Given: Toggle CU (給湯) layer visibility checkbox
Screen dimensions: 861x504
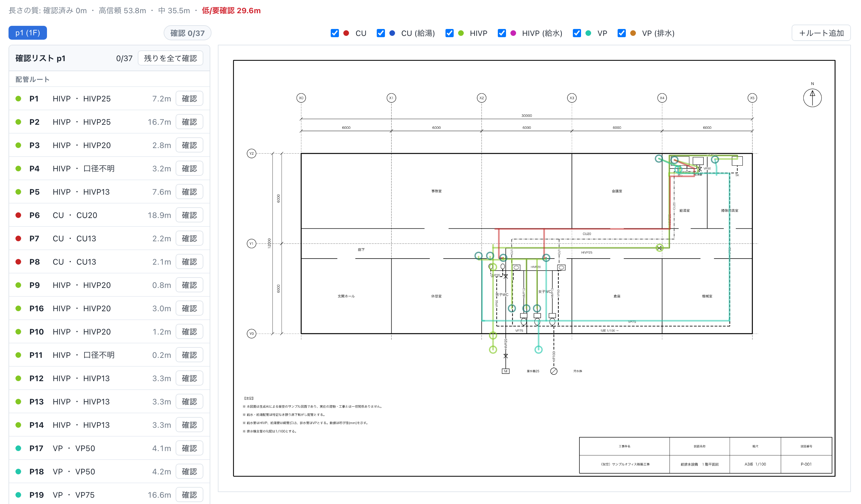Looking at the screenshot, I should click(x=381, y=33).
